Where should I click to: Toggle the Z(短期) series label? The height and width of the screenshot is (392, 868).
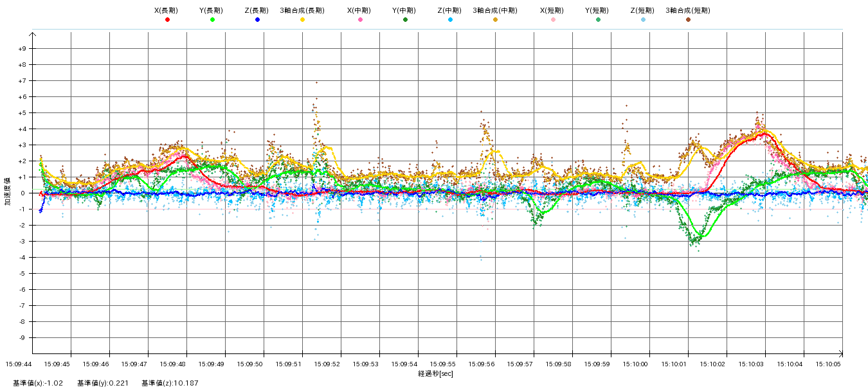coord(642,10)
